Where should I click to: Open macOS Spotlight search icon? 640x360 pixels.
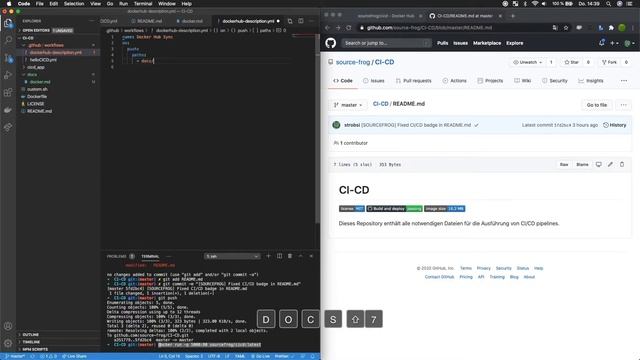point(609,4)
